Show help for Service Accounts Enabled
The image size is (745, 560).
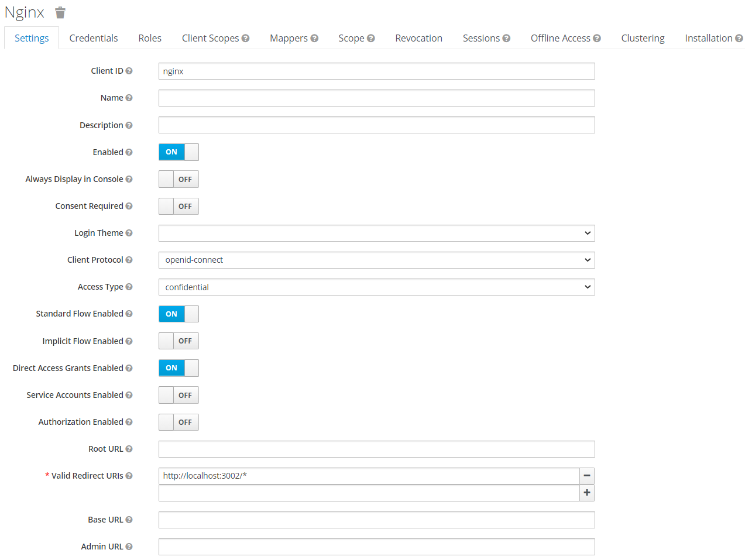click(x=129, y=395)
